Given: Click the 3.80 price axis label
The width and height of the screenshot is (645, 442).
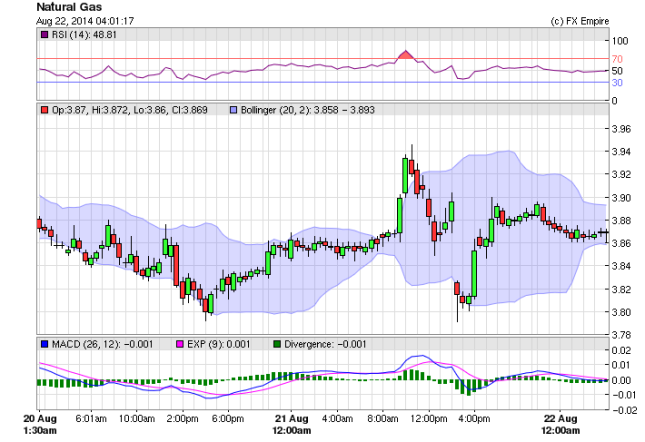Looking at the screenshot, I should pos(621,312).
